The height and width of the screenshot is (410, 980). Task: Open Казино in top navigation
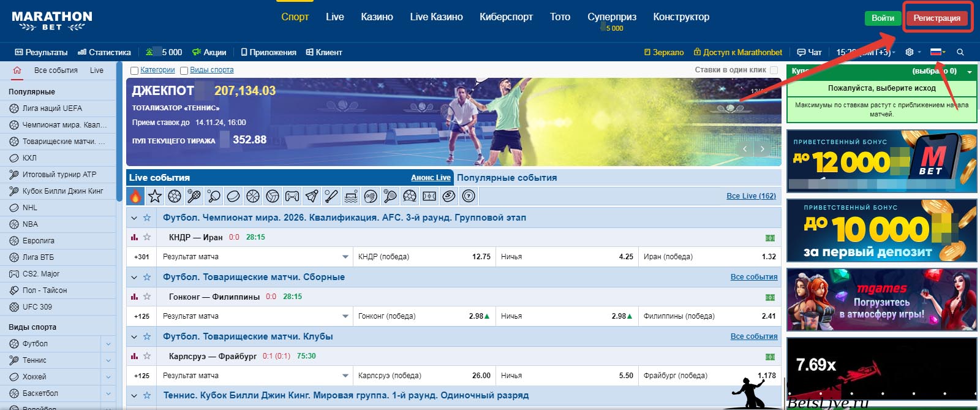pos(377,17)
